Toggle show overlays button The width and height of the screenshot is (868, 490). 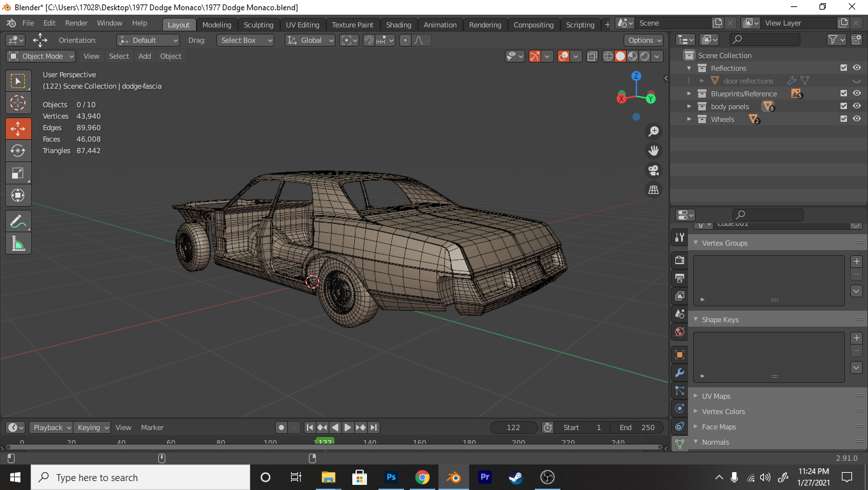pos(564,56)
